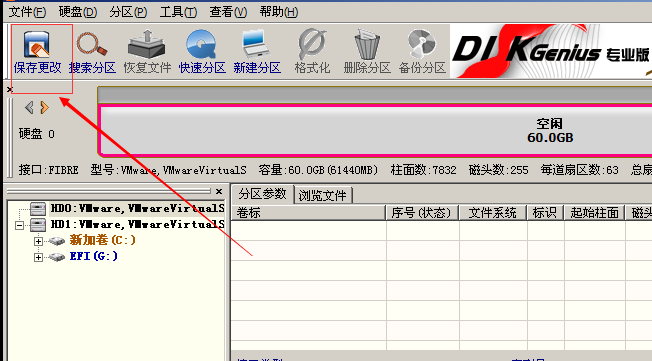Image resolution: width=652 pixels, height=361 pixels.
Task: Close the disk tree panel
Action: [x=219, y=191]
